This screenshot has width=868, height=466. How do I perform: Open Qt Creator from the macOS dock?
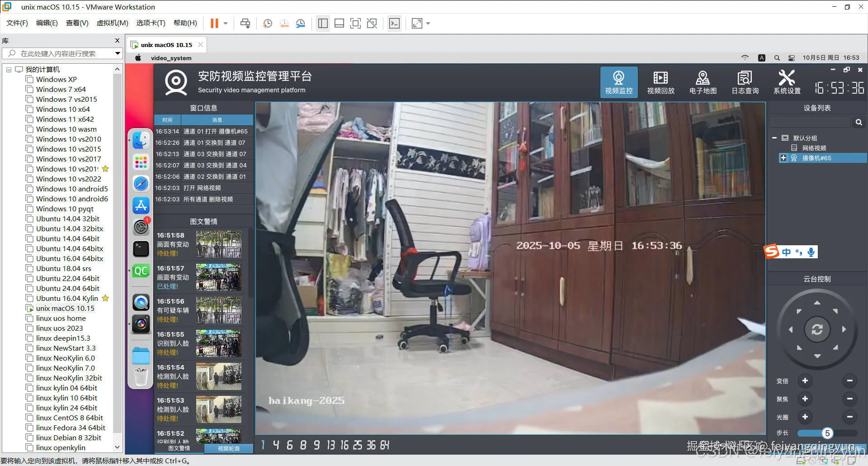coord(141,271)
